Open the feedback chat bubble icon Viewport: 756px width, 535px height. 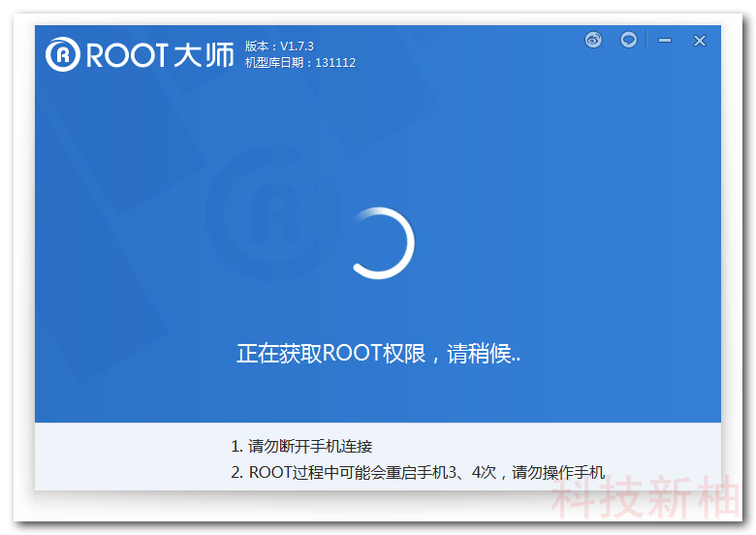point(629,40)
